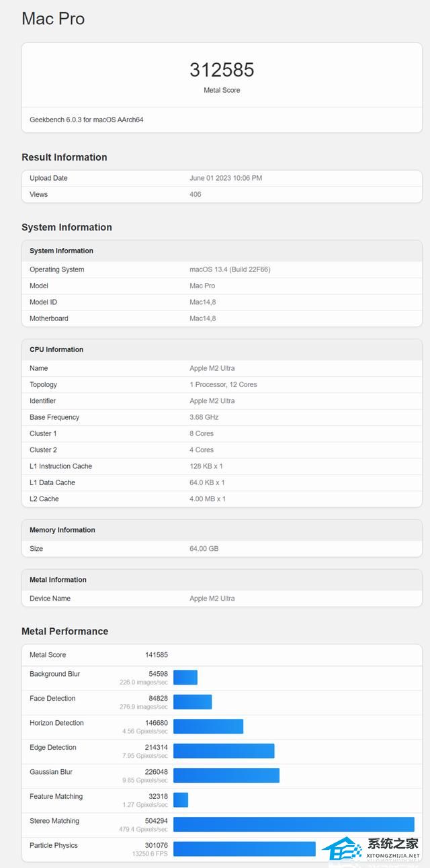430x868 pixels.
Task: Click the Background Blur performance bar
Action: coord(185,677)
